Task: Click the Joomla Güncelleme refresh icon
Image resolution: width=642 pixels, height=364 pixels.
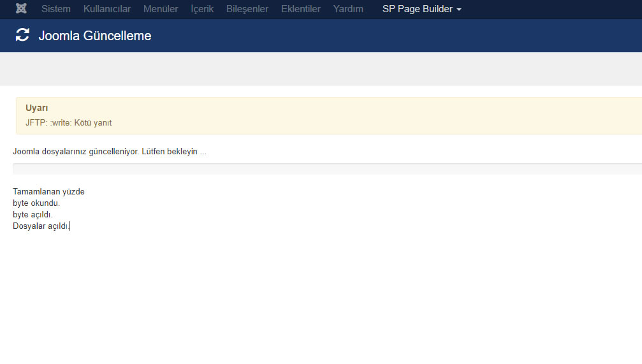Action: [x=22, y=35]
